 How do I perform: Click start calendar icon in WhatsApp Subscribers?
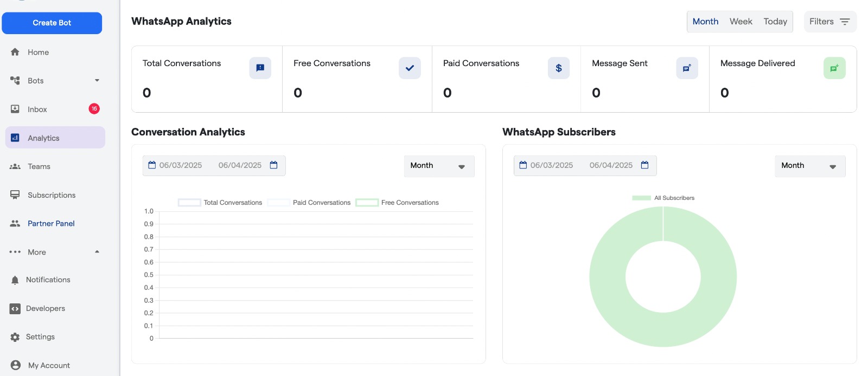click(x=523, y=165)
